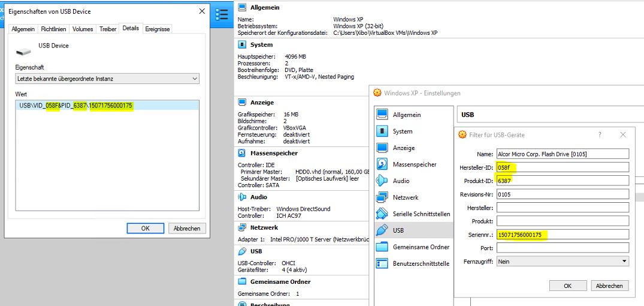Click the Allgemein section header in details

pos(265,7)
